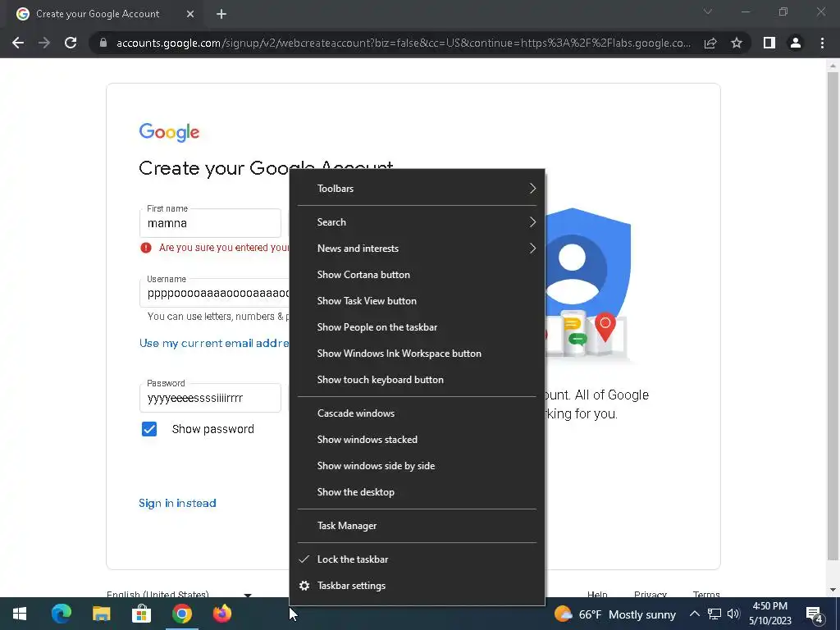Click the padlock site info icon
Image resolution: width=840 pixels, height=630 pixels.
tap(103, 43)
